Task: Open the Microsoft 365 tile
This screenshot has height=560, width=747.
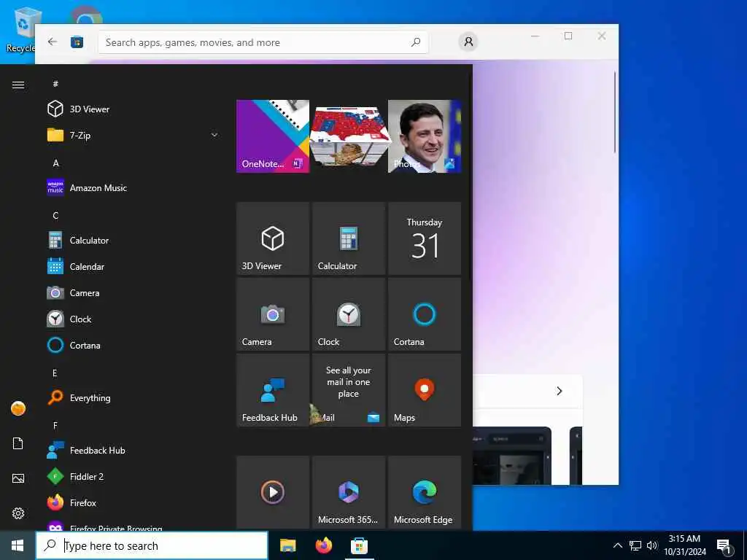Action: 349,492
